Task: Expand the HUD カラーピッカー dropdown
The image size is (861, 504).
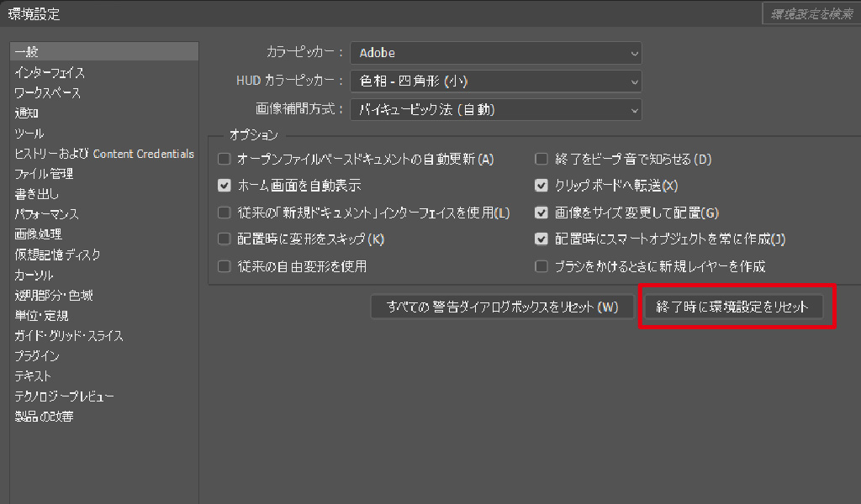Action: point(495,81)
